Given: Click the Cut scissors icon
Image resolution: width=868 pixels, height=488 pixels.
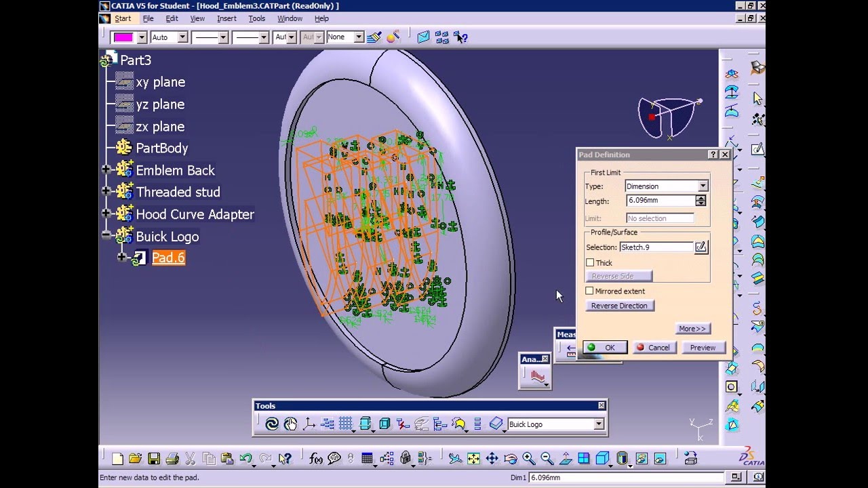Looking at the screenshot, I should click(191, 459).
